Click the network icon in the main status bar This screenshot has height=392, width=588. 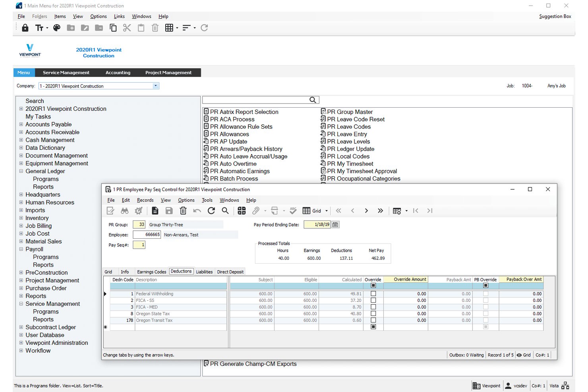(565, 386)
